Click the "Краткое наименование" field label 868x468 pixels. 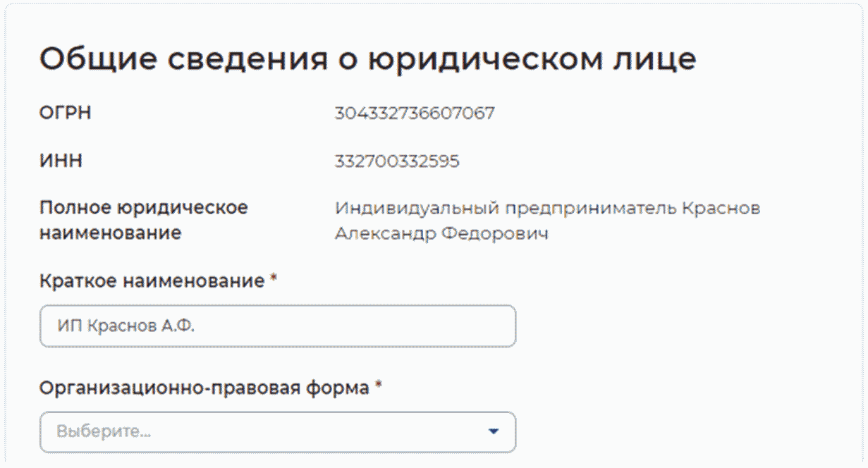152,281
